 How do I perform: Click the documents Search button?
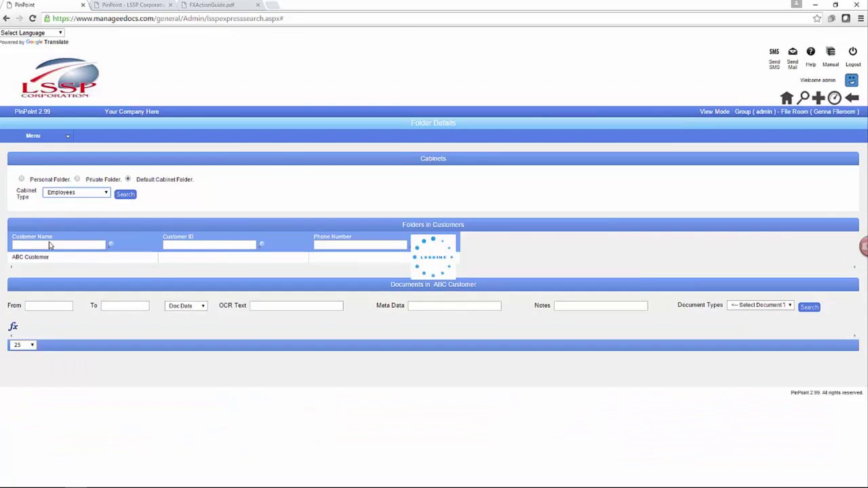click(x=809, y=307)
